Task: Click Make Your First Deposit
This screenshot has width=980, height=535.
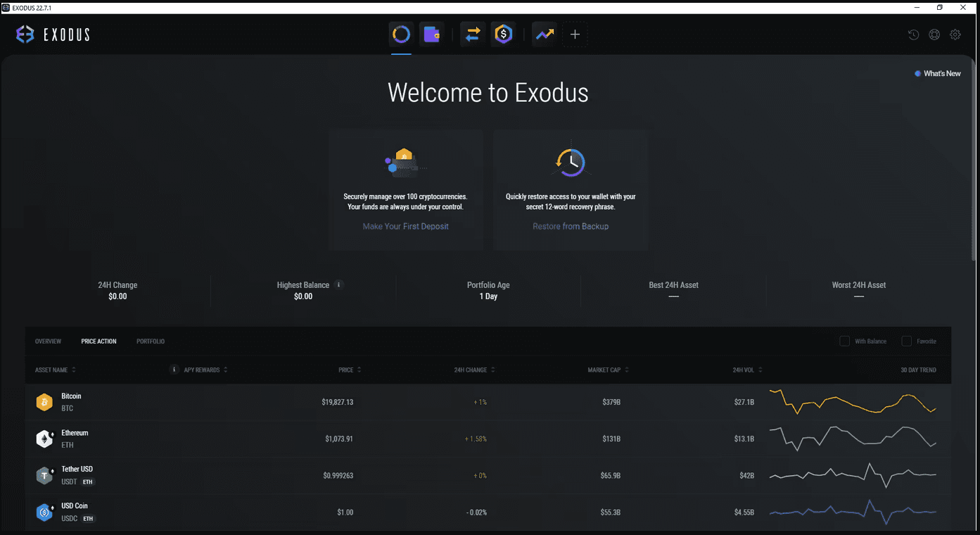Action: (406, 226)
